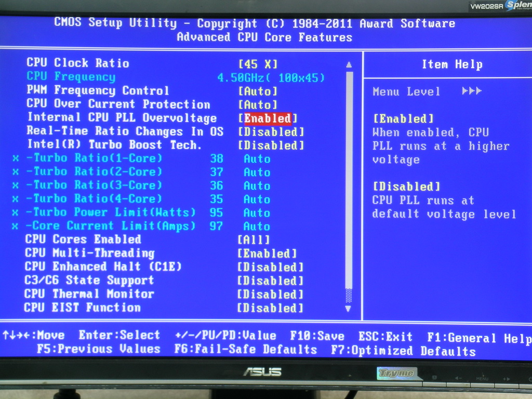Click the x marker beside Turbo Power Limit
This screenshot has width=532, height=399.
tap(15, 212)
